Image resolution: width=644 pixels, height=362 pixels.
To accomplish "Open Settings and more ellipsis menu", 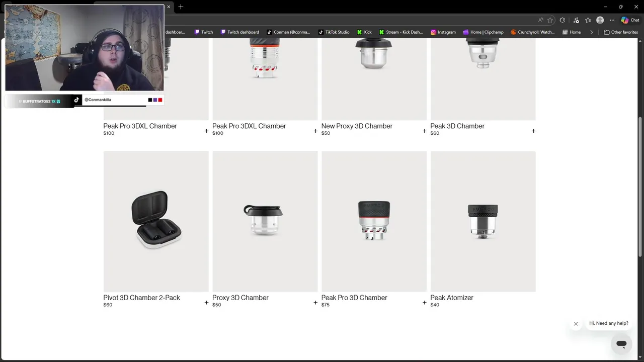I will tap(612, 20).
